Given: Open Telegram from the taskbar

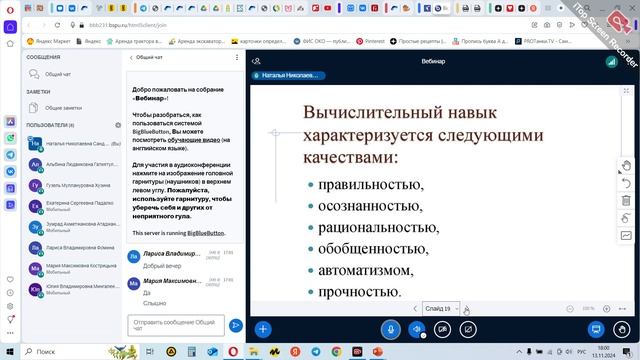Looking at the screenshot, I should tap(316, 351).
